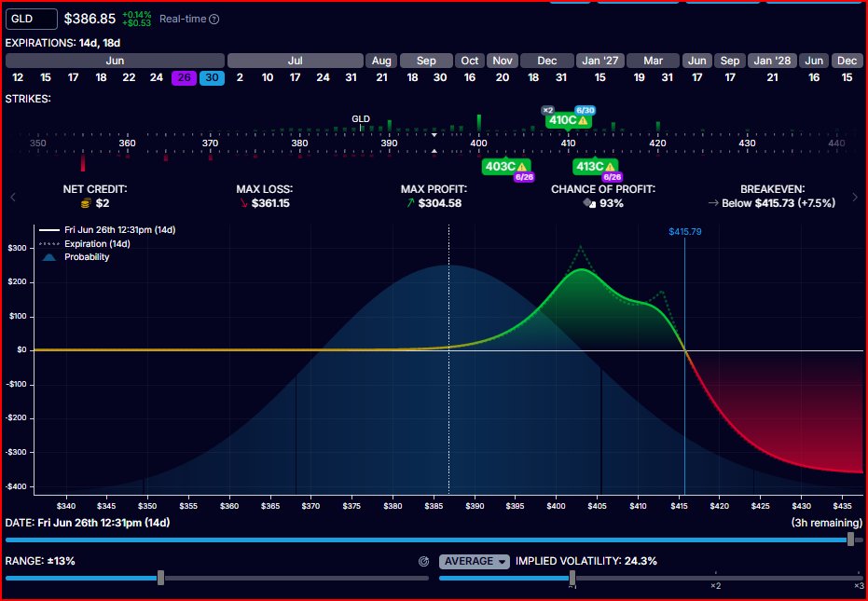Viewport: 868px width, 601px height.
Task: Toggle the Nov 20 expiration date
Action: point(503,78)
